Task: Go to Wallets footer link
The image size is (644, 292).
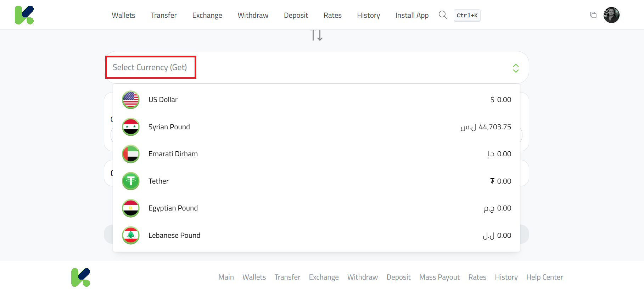Action: coord(254,277)
